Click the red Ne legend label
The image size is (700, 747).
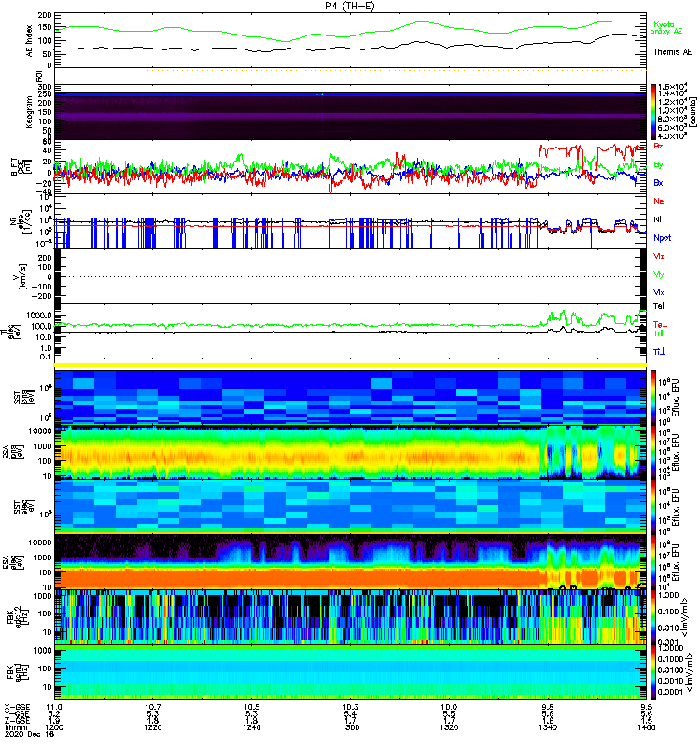(x=659, y=201)
